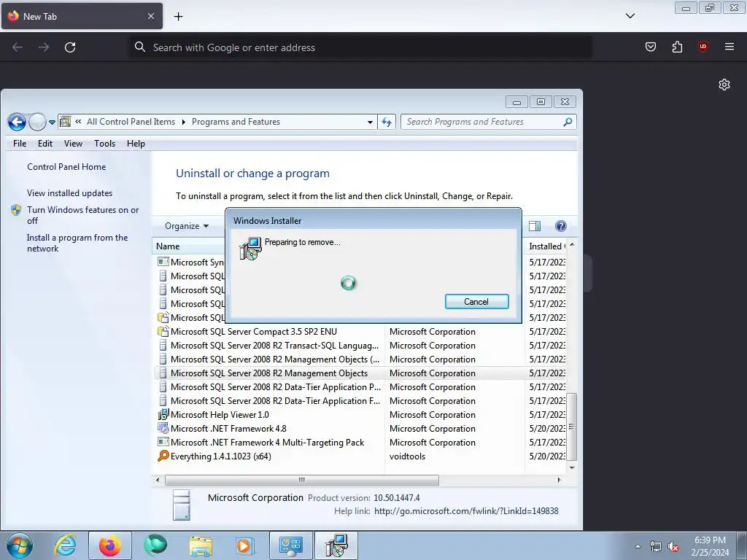Open the blue help question mark icon
The height and width of the screenshot is (560, 747).
pos(561,226)
